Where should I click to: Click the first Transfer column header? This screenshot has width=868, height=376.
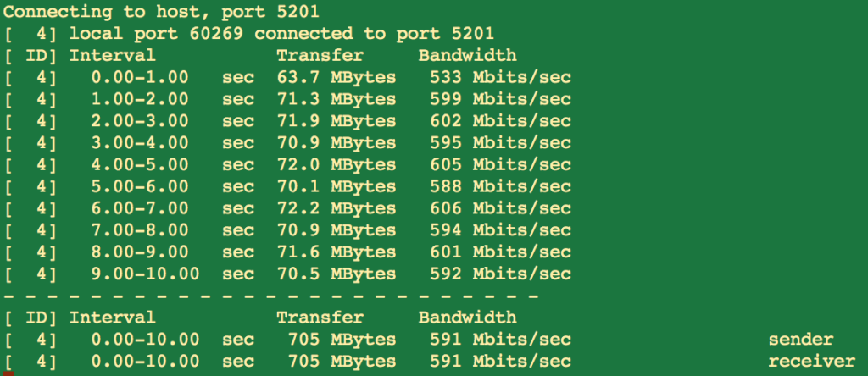pyautogui.click(x=320, y=55)
